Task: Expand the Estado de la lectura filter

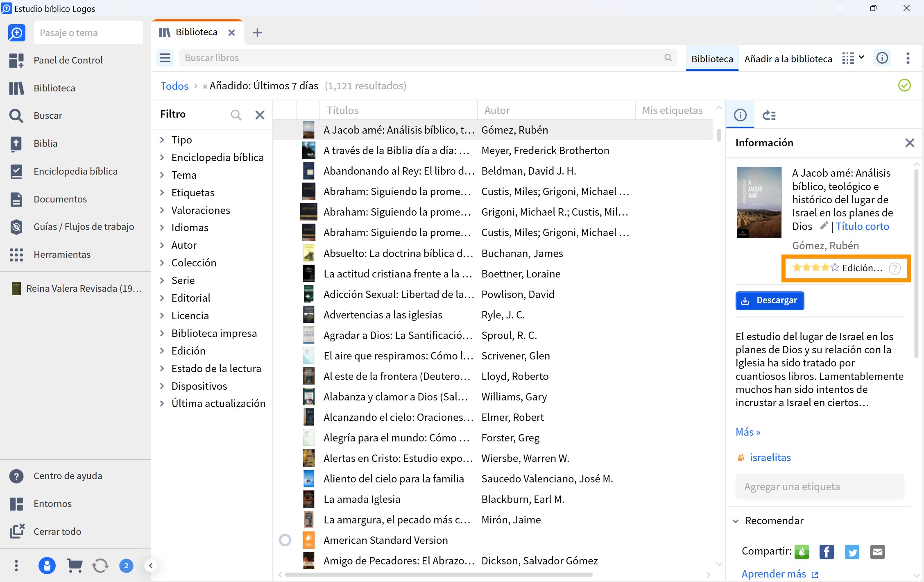Action: click(162, 368)
